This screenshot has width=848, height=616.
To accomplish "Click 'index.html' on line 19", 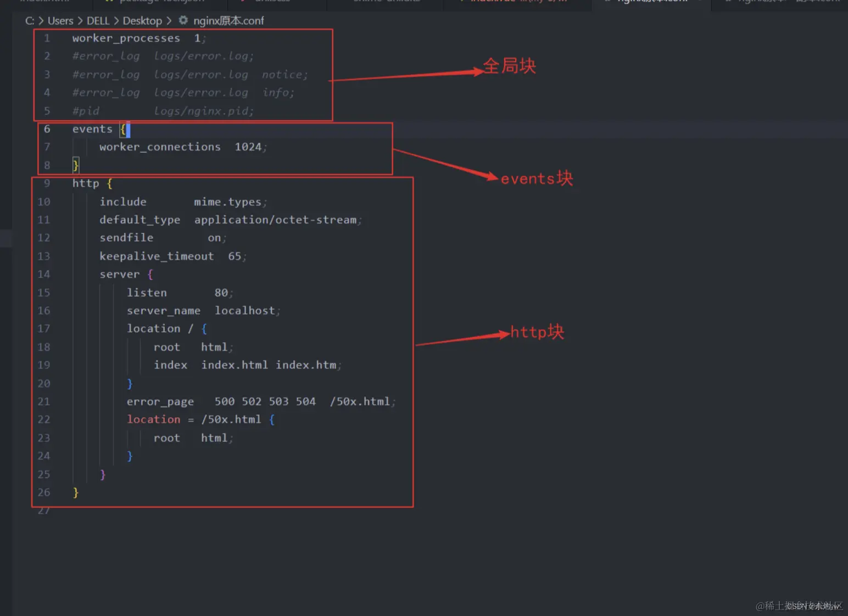I will click(235, 365).
